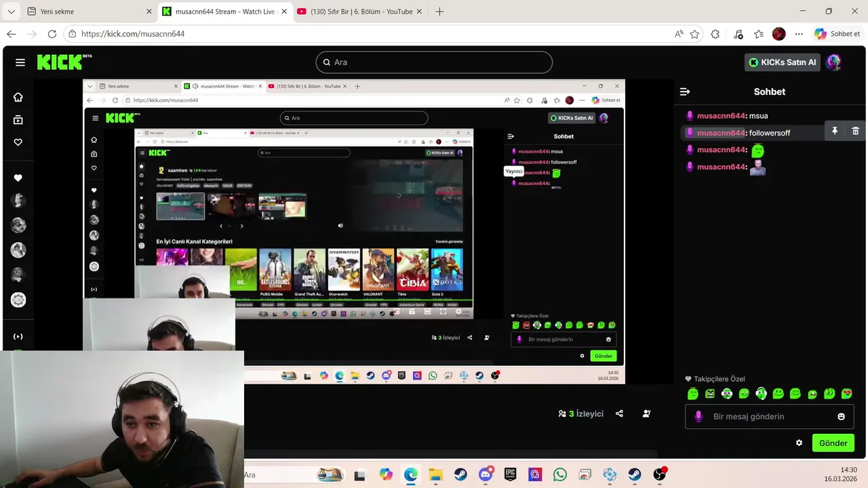Open File Explorer from taskbar
The image size is (868, 488).
point(435,475)
